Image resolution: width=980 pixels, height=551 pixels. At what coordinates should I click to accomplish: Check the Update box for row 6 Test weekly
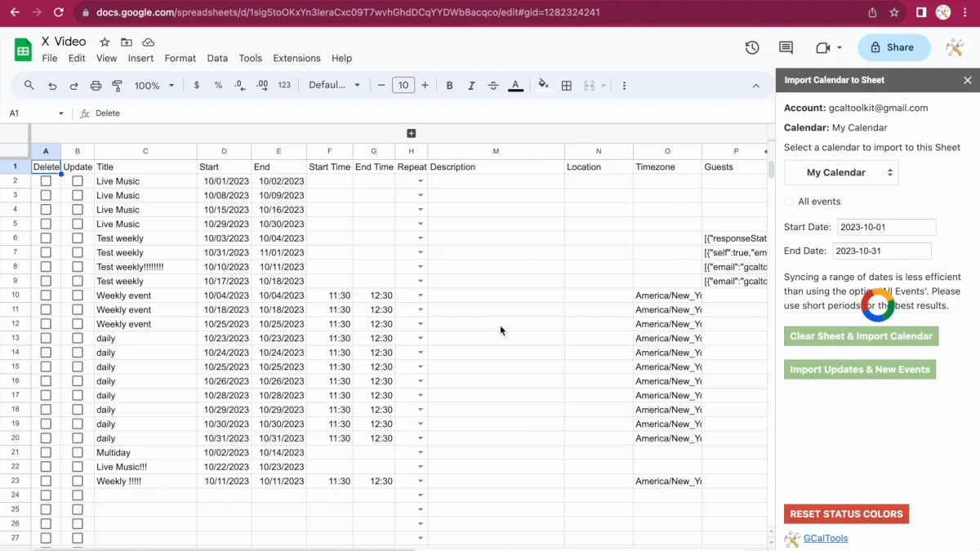pos(78,238)
